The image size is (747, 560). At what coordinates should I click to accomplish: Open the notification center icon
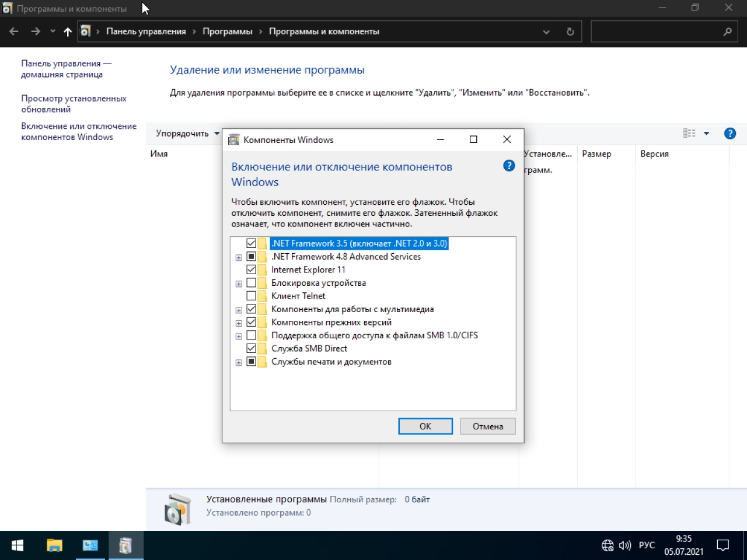click(x=723, y=545)
